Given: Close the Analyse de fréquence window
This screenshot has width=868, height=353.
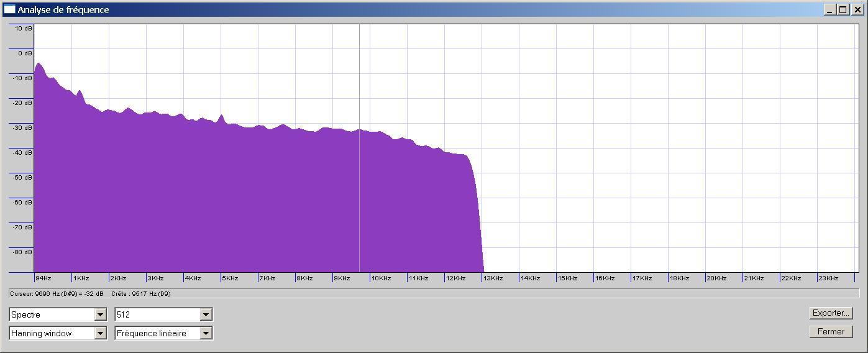Looking at the screenshot, I should coord(857,9).
